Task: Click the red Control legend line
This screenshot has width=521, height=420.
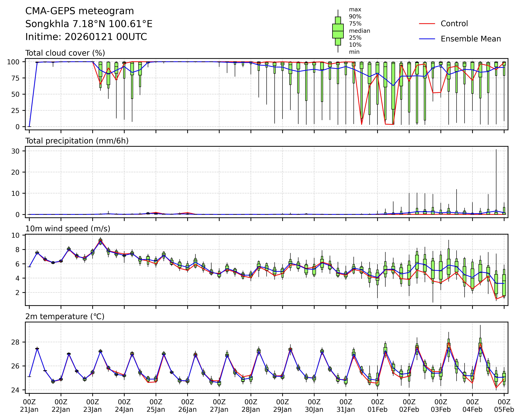Action: tap(427, 24)
